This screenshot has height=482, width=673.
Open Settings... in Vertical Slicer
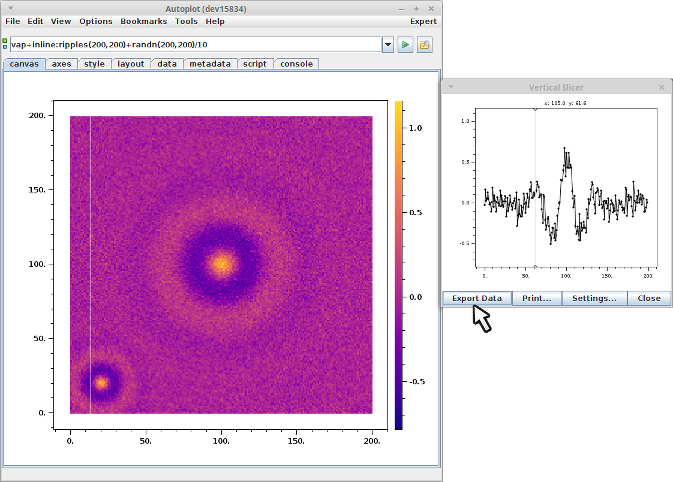click(x=594, y=298)
